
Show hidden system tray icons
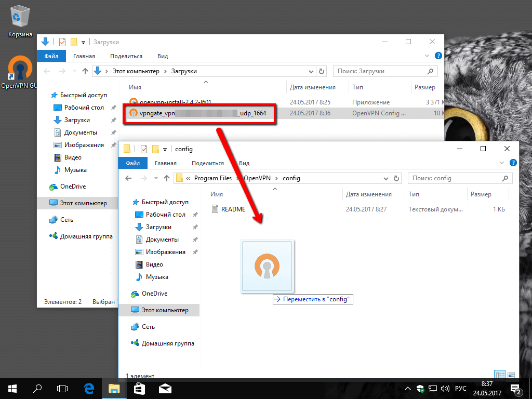(409, 389)
